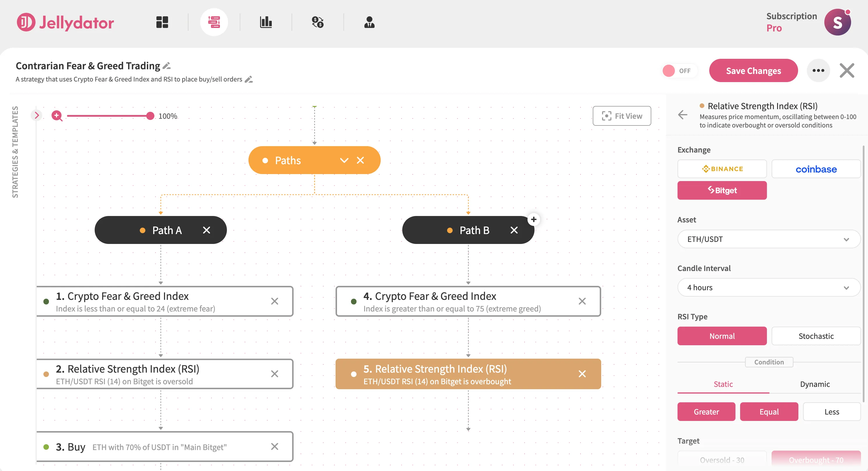The height and width of the screenshot is (471, 868).
Task: Edit the strategy title pencil icon
Action: coord(166,66)
